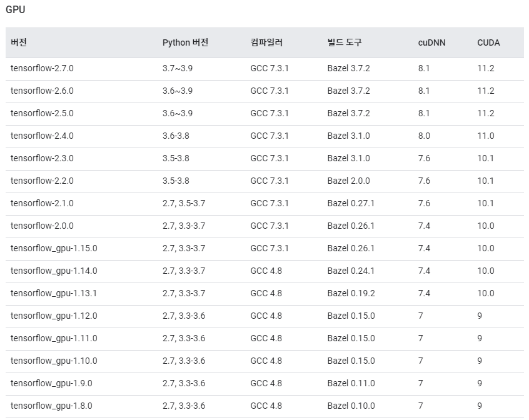
Task: Click the 컴파일러 column header
Action: tap(266, 42)
